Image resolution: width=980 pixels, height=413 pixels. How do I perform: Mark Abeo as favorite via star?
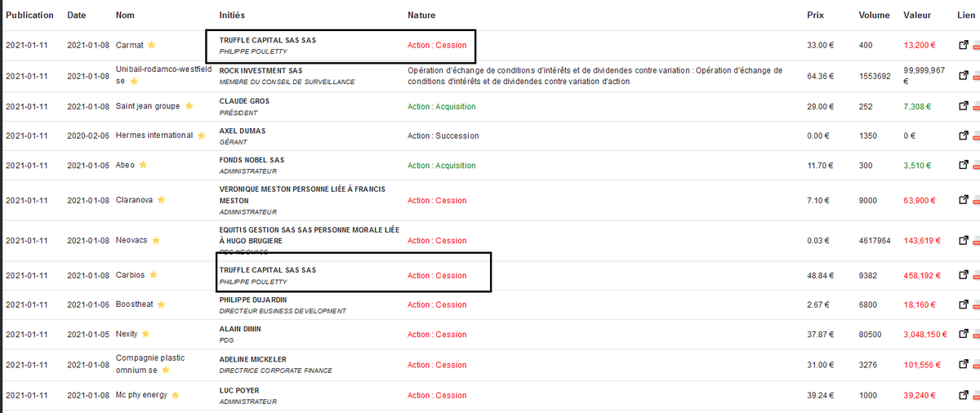(x=144, y=164)
